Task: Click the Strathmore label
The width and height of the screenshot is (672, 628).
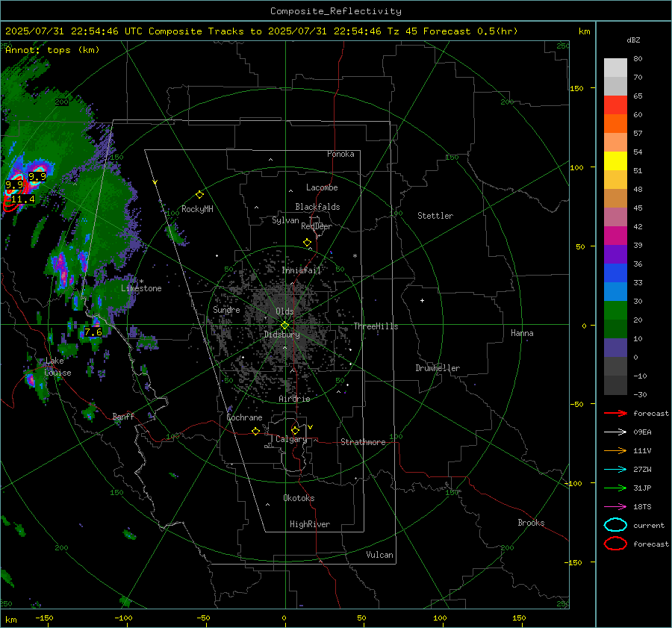Action: coord(363,442)
